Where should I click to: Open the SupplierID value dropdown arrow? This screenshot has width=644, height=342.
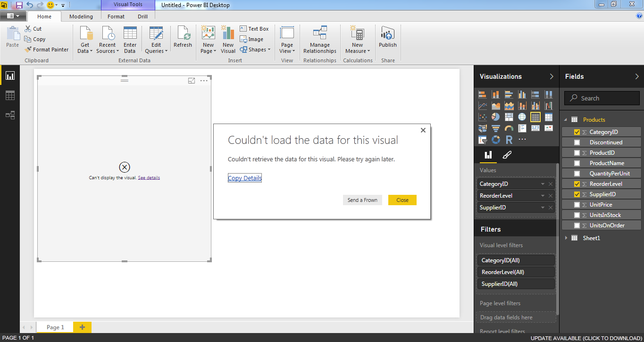543,208
